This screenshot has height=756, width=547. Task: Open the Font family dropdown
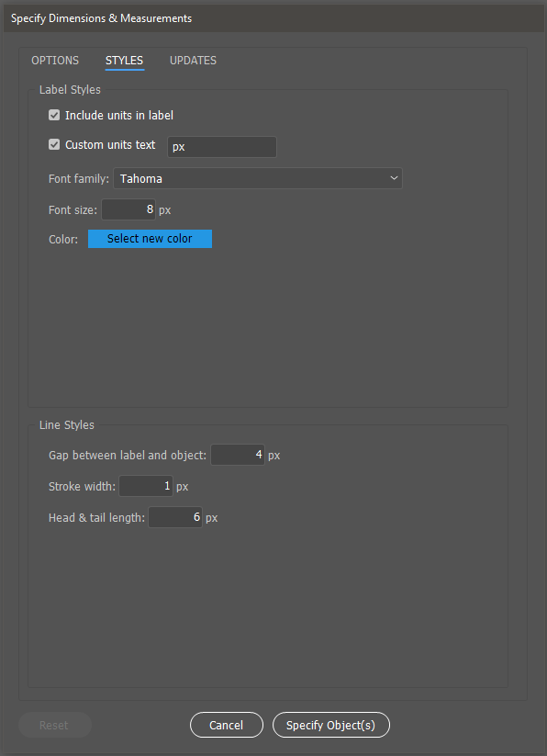click(257, 178)
